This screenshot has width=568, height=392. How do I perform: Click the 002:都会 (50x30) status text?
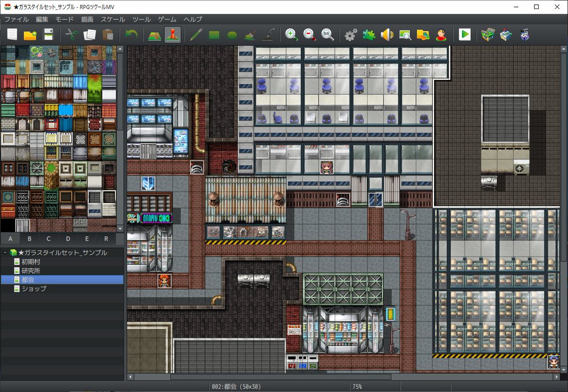pos(237,386)
